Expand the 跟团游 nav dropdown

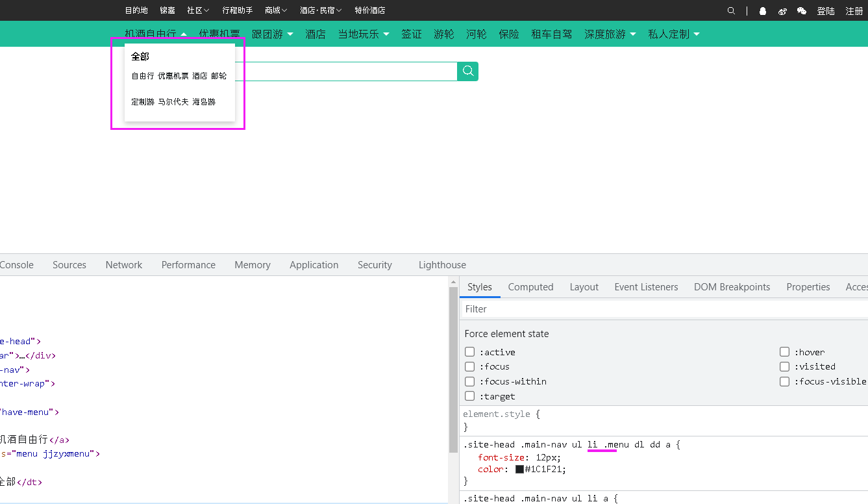[x=290, y=34]
